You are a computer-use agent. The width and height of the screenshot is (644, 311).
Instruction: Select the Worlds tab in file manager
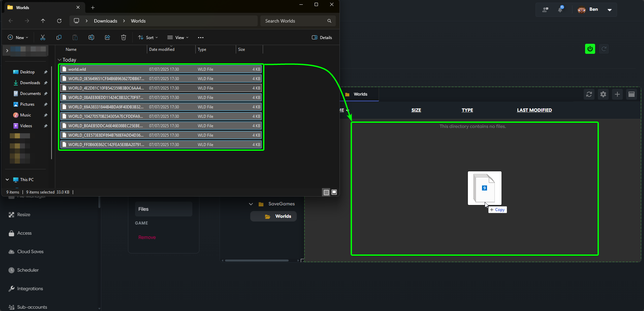click(x=360, y=94)
